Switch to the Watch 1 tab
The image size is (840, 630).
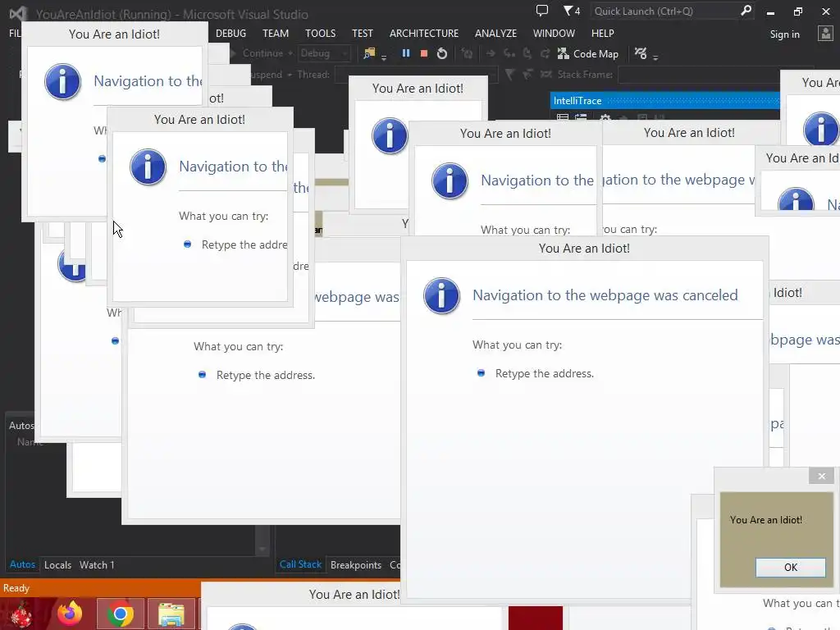click(97, 564)
